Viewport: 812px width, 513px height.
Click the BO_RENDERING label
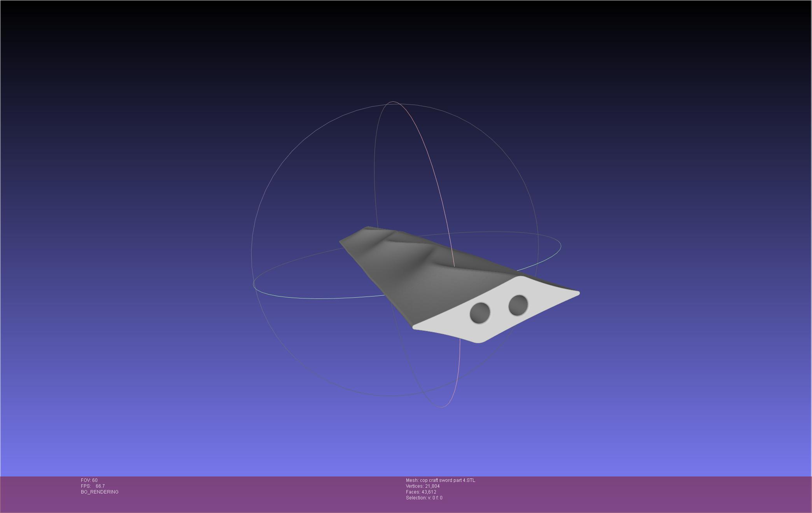(100, 492)
